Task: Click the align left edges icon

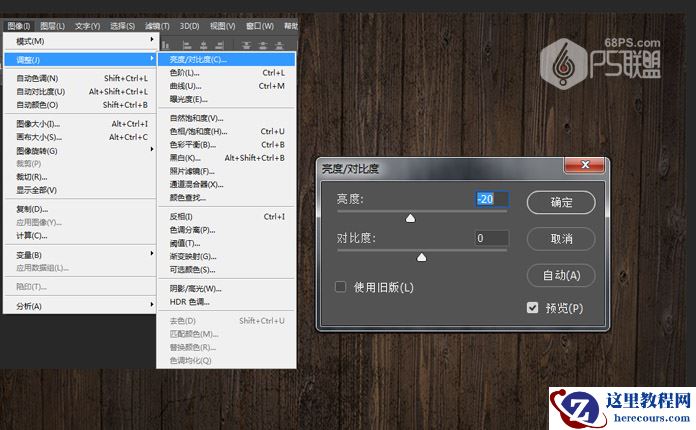Action: 187,45
